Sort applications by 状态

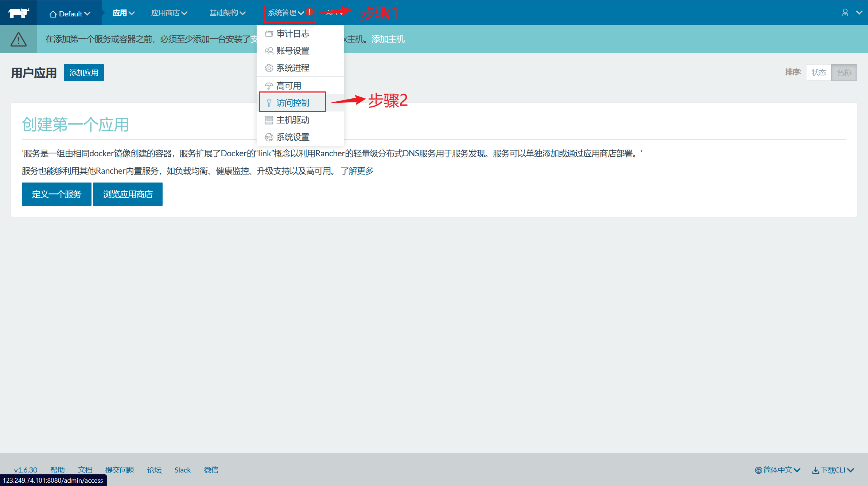818,72
